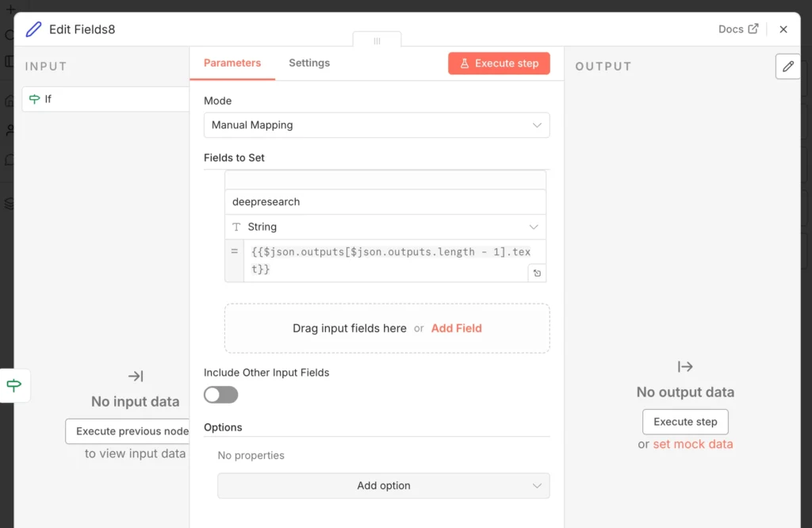
Task: Expand the String type dropdown
Action: [385, 227]
